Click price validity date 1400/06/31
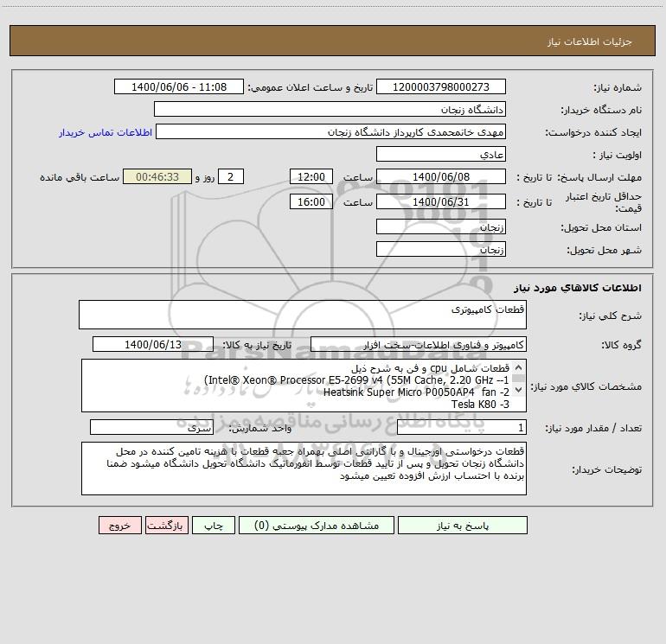 (x=441, y=201)
